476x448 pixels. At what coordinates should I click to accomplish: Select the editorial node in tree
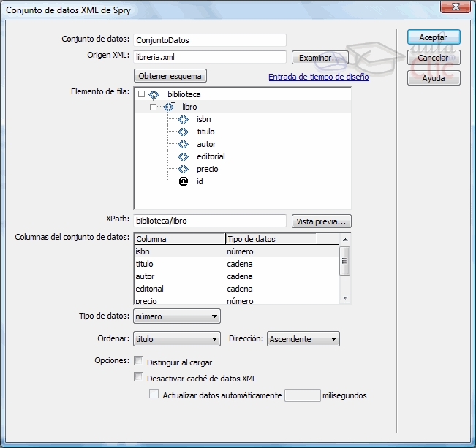pos(211,156)
